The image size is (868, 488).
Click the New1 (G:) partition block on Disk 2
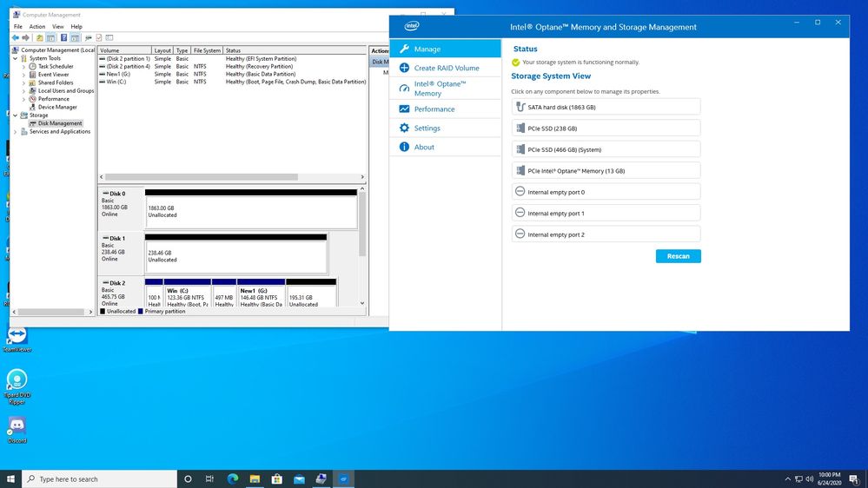261,294
